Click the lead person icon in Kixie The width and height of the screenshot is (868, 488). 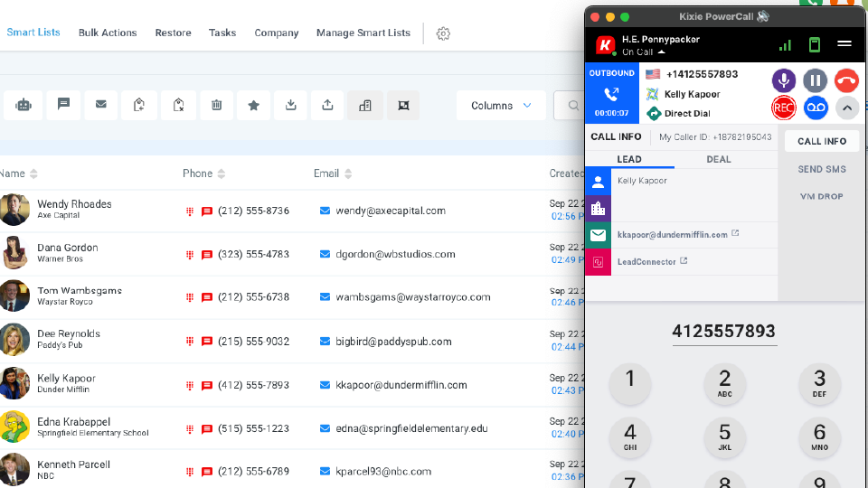[x=598, y=182]
